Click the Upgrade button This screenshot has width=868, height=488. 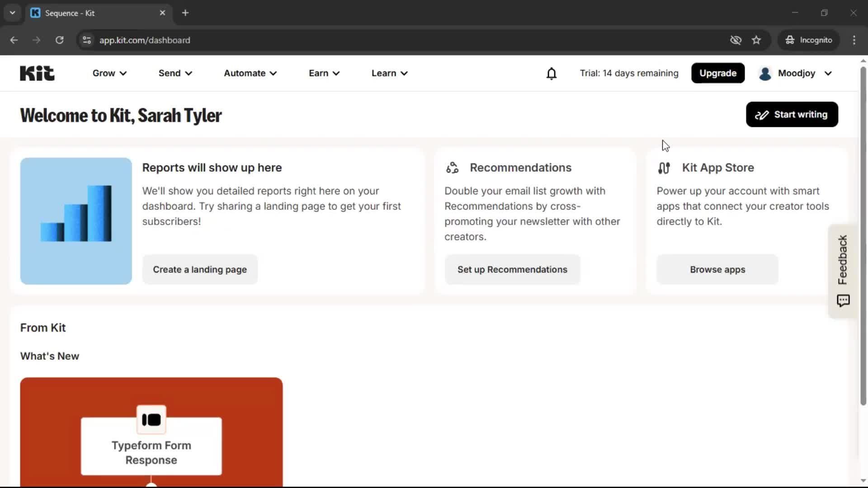click(717, 73)
